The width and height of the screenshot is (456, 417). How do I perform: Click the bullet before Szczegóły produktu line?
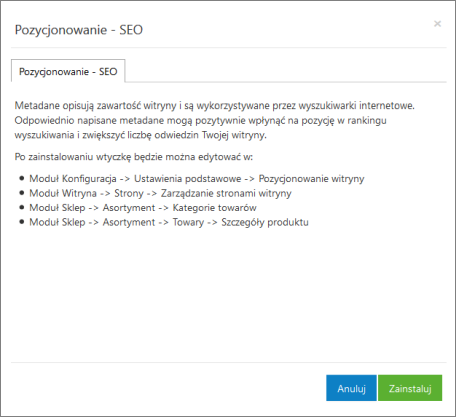pyautogui.click(x=22, y=222)
